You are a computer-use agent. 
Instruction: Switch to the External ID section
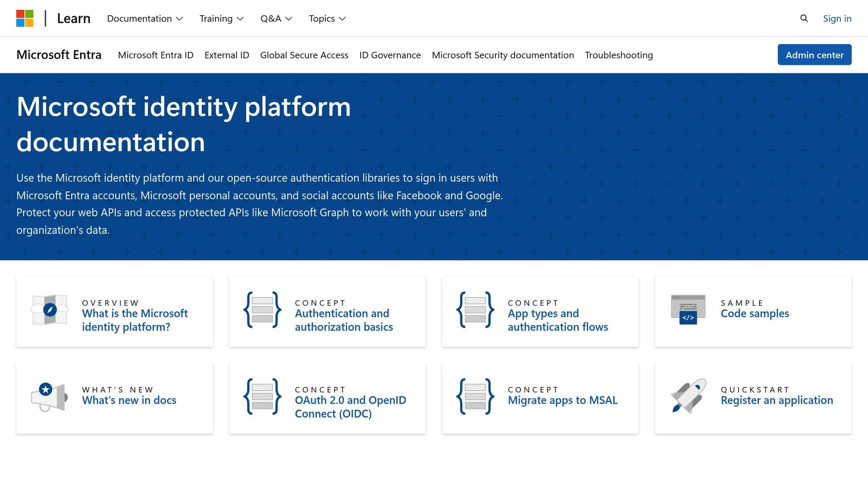[x=227, y=55]
